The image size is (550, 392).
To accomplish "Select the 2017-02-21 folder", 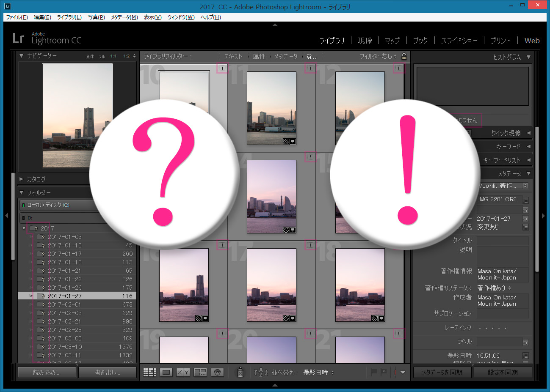I will point(77,321).
